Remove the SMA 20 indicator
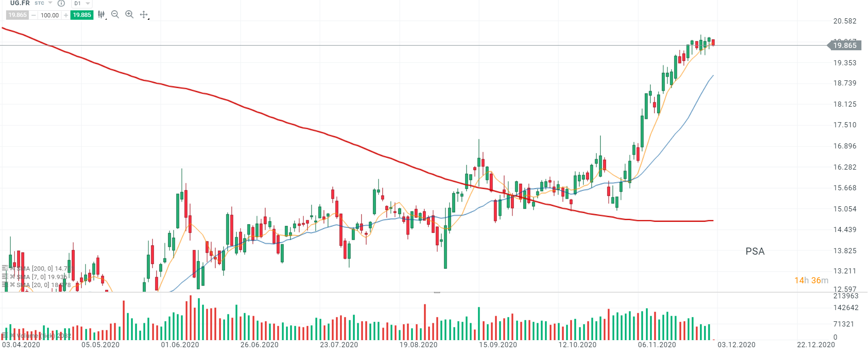The width and height of the screenshot is (868, 350). point(12,285)
